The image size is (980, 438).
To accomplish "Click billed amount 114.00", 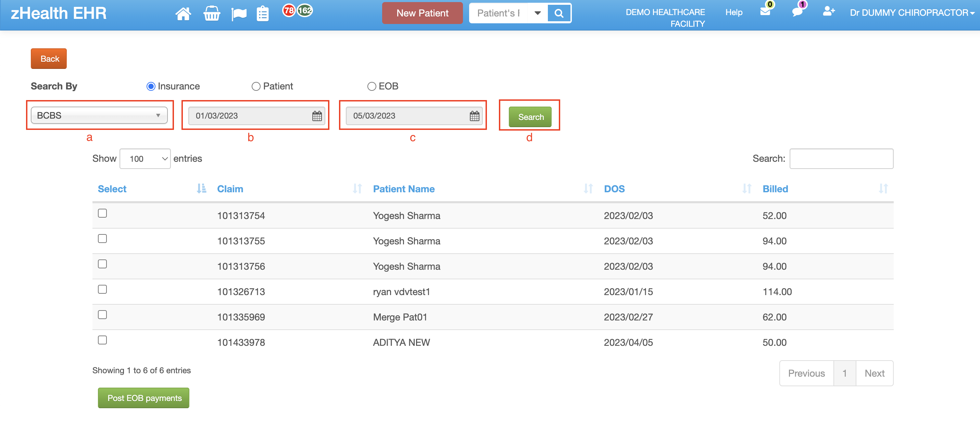I will (x=777, y=292).
